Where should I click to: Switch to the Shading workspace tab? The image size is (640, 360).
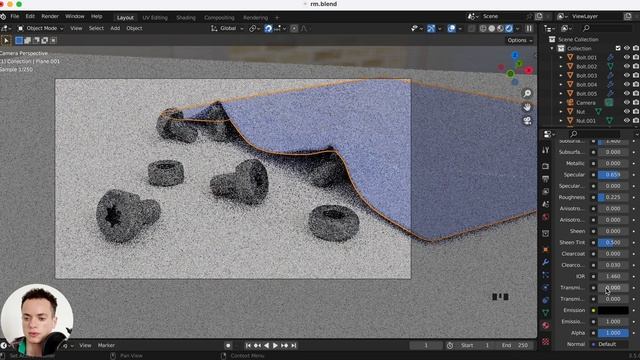click(x=186, y=18)
